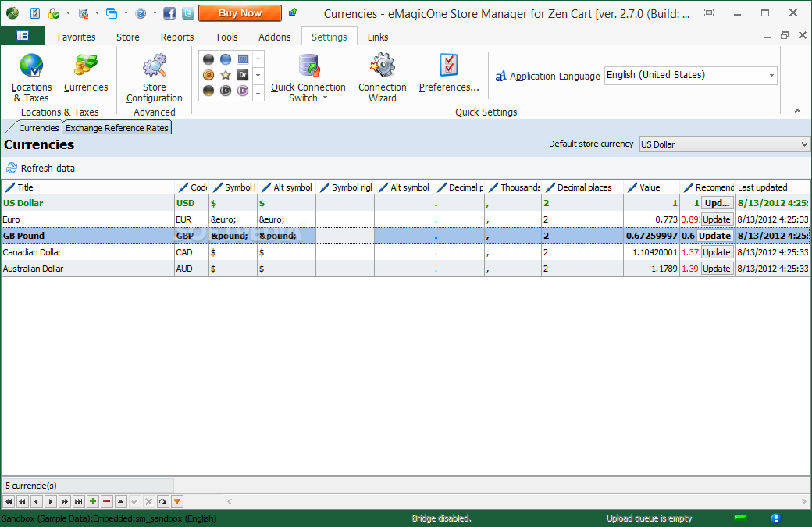The width and height of the screenshot is (812, 527).
Task: Move to previous record in navigator
Action: coord(36,501)
